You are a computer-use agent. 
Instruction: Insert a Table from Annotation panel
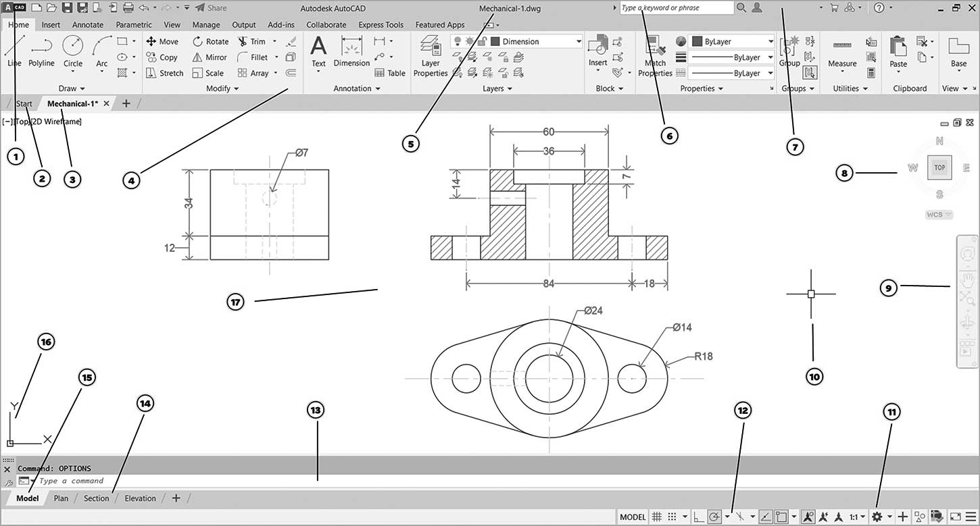pos(390,73)
